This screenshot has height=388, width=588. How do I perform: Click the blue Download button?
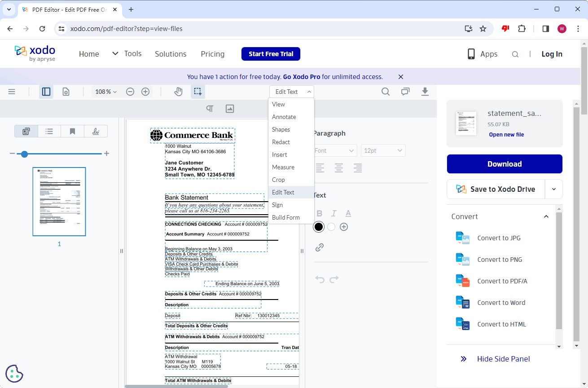[505, 164]
